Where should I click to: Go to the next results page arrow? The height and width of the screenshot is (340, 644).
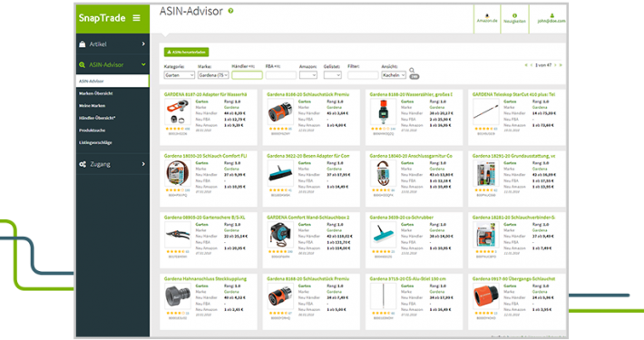[555, 65]
